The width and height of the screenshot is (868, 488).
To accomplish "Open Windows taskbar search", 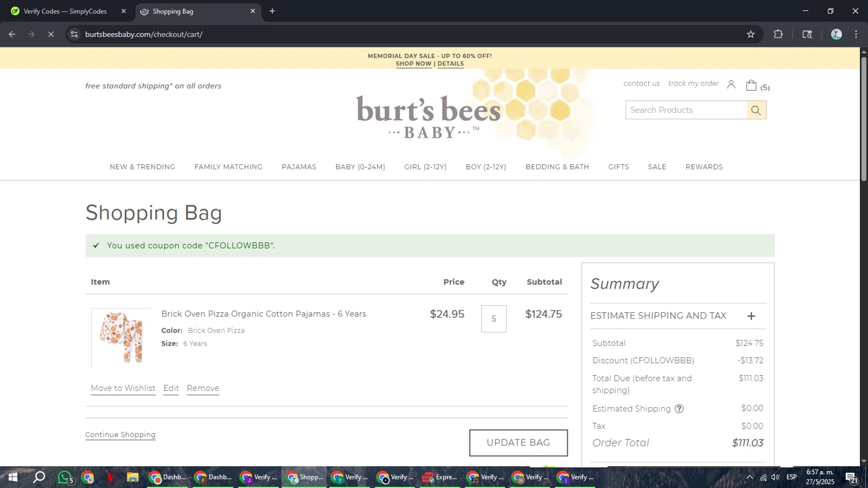I will [x=39, y=478].
